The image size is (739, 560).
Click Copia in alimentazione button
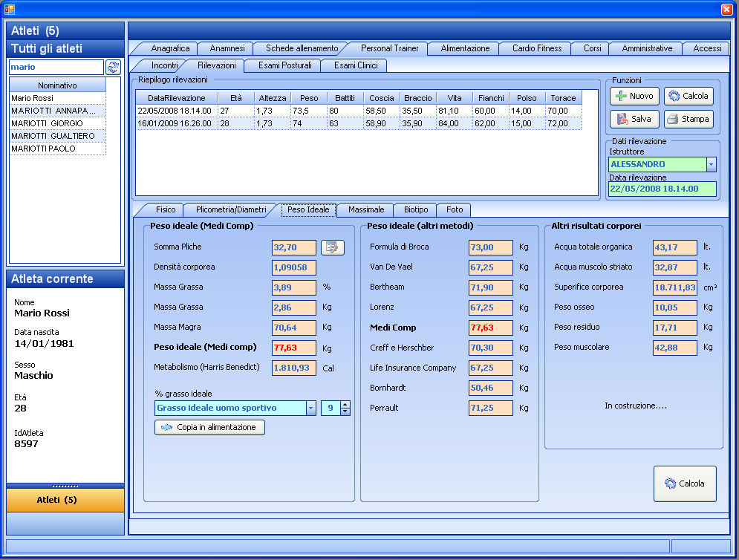[209, 427]
